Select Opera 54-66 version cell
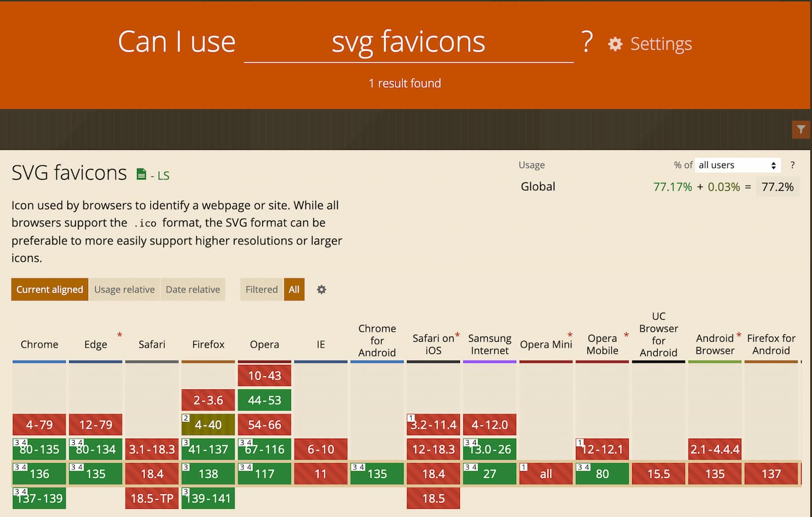Screen dimensions: 812x517 tap(264, 425)
